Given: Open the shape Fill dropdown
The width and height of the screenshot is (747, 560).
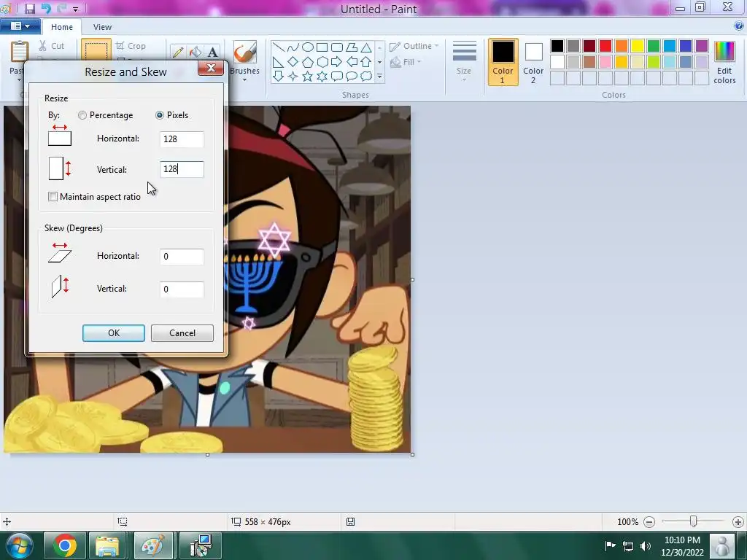Looking at the screenshot, I should pyautogui.click(x=406, y=62).
